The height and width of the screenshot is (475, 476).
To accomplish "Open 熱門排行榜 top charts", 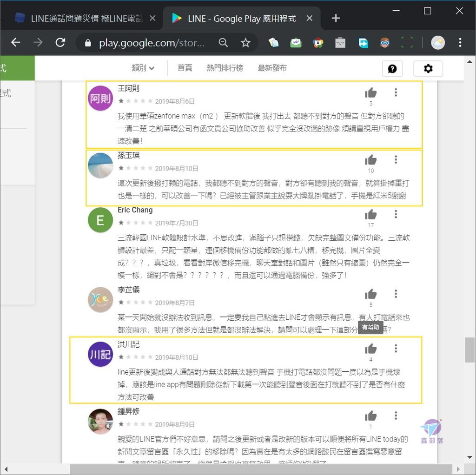I will (225, 68).
